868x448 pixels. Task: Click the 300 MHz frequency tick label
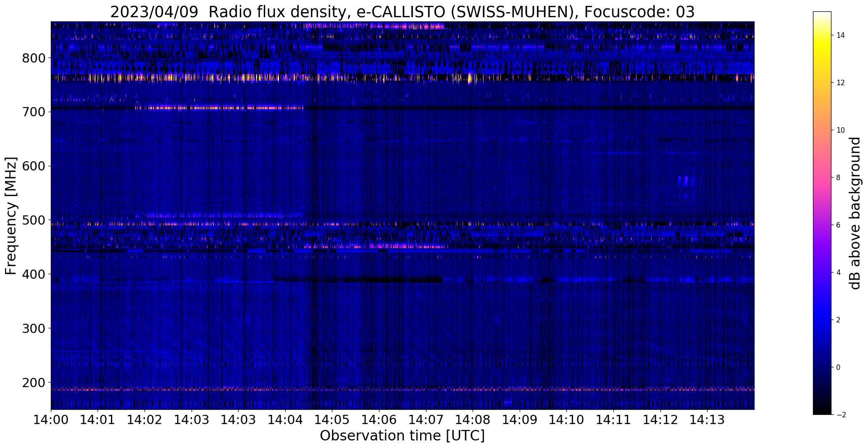[34, 328]
